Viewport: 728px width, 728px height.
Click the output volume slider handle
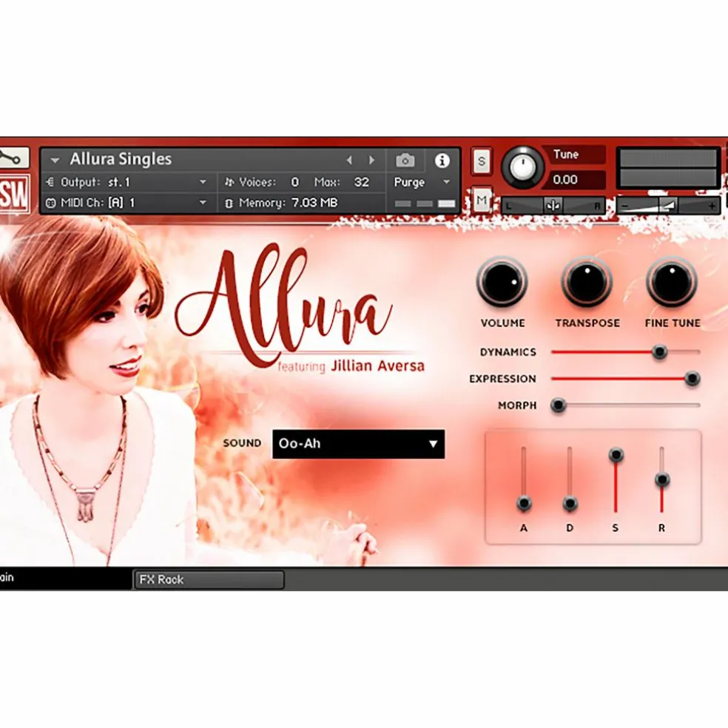click(667, 205)
